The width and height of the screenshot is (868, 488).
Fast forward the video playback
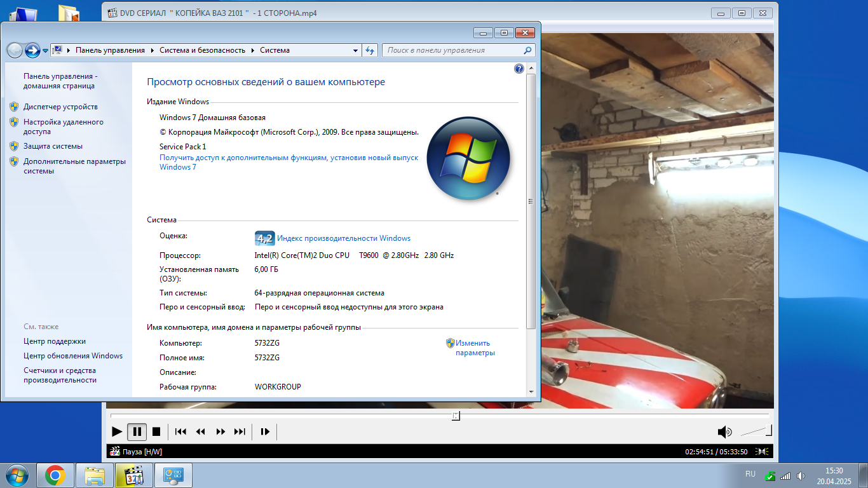(x=220, y=432)
